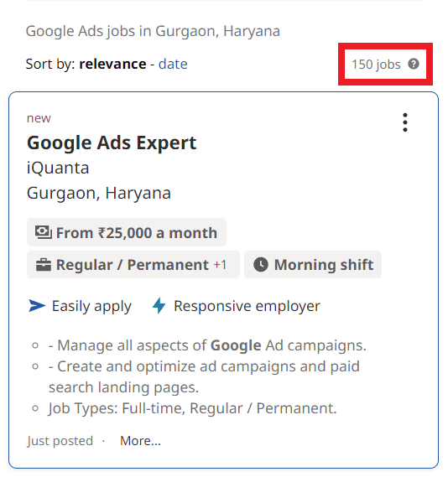Select sort by relevance
This screenshot has height=477, width=448.
(x=112, y=64)
